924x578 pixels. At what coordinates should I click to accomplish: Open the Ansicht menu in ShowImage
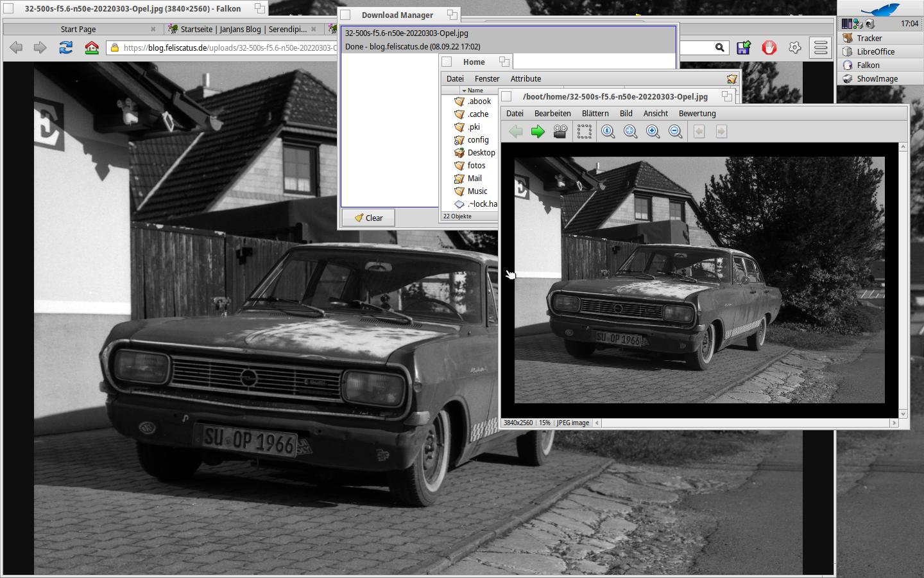pyautogui.click(x=655, y=114)
